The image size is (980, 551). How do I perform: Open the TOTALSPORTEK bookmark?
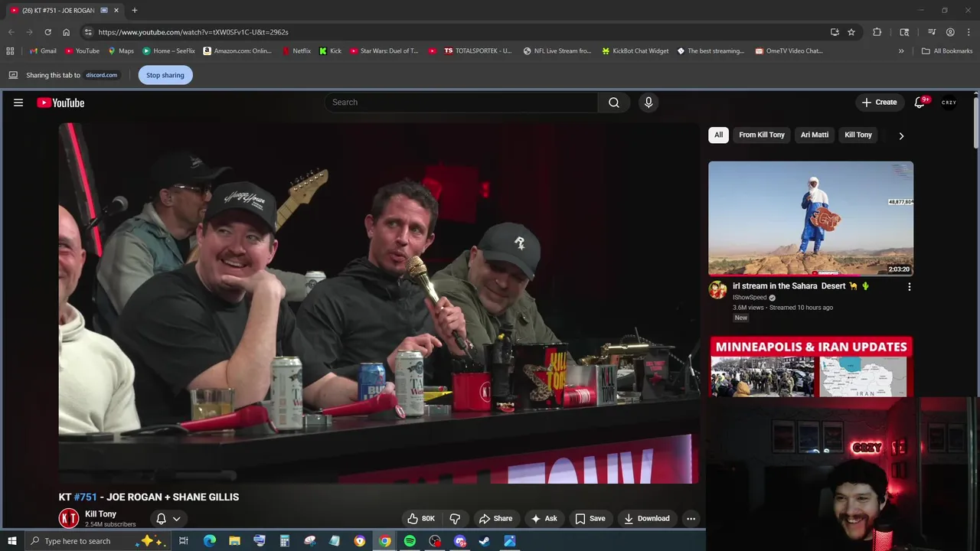tap(478, 51)
